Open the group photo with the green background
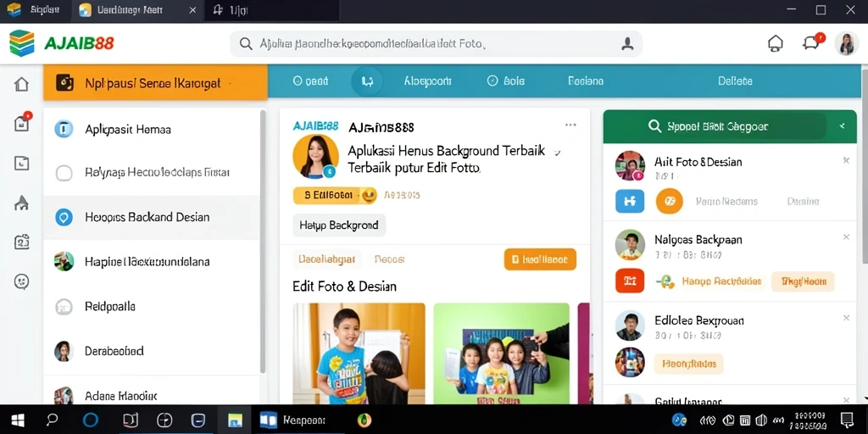The height and width of the screenshot is (434, 868). tap(501, 353)
